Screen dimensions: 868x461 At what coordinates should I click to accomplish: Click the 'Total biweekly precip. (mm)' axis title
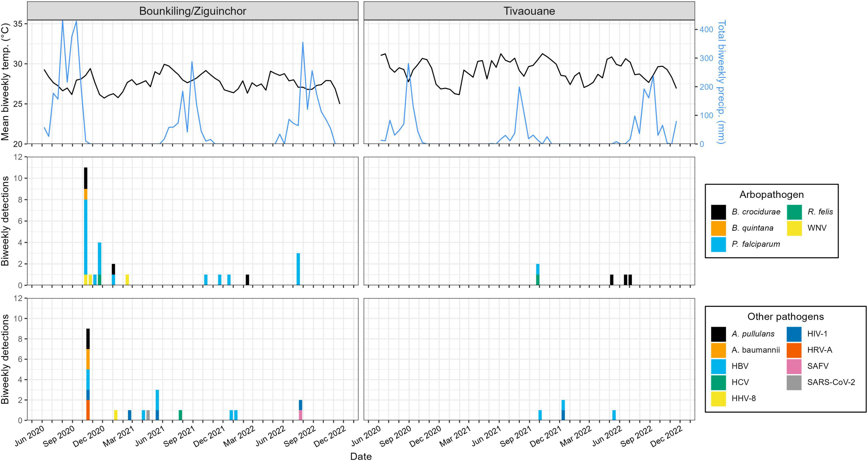[x=721, y=82]
